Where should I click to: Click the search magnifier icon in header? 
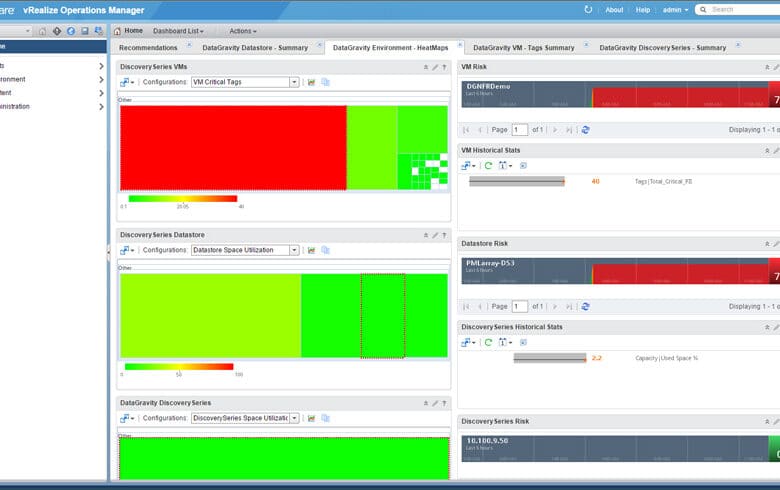[x=703, y=9]
